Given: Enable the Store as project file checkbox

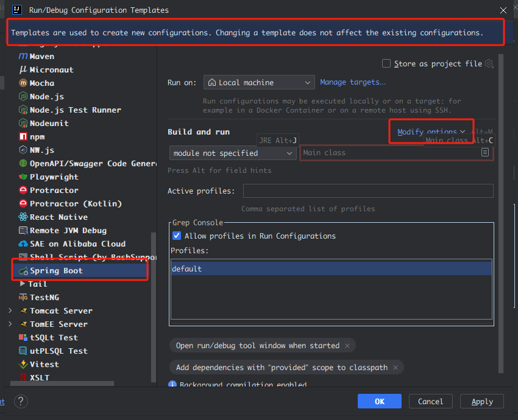Looking at the screenshot, I should tap(386, 63).
